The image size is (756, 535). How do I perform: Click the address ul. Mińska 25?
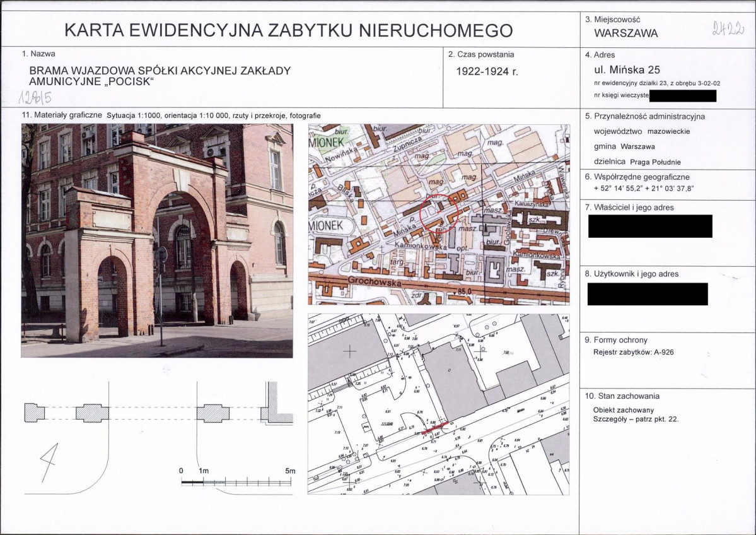point(627,69)
